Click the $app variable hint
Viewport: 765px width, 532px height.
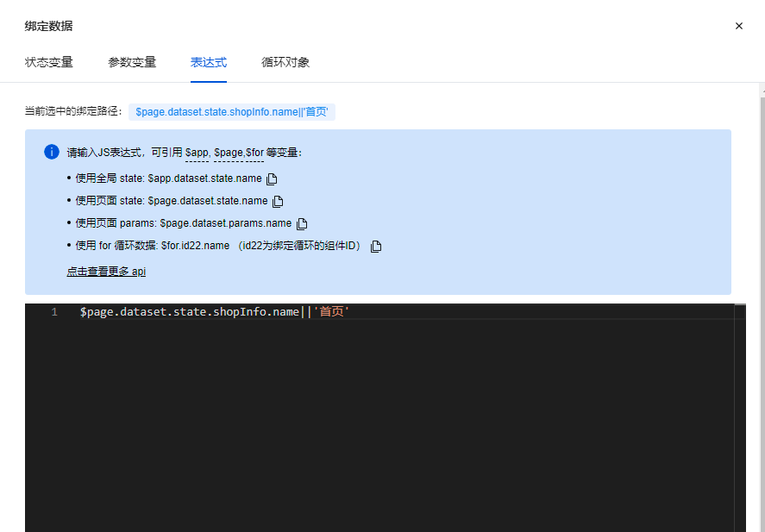pos(198,153)
